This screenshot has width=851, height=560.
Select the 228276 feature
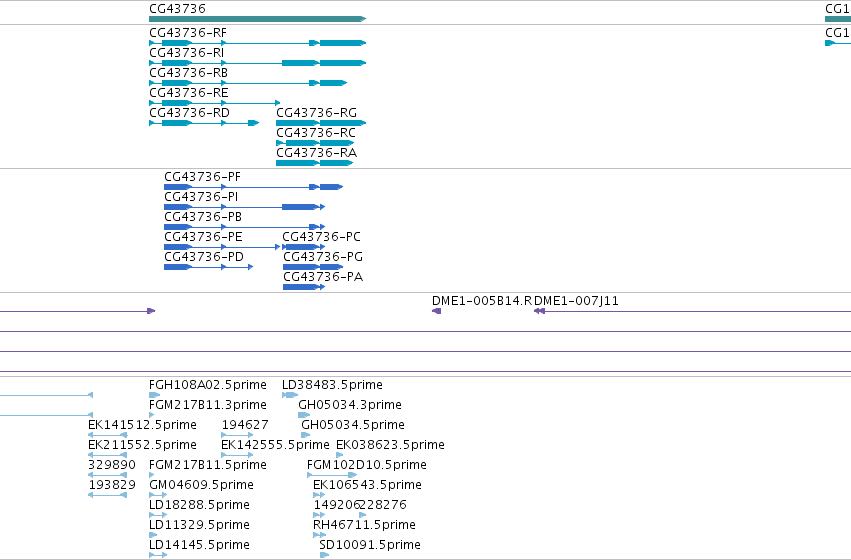pyautogui.click(x=363, y=516)
